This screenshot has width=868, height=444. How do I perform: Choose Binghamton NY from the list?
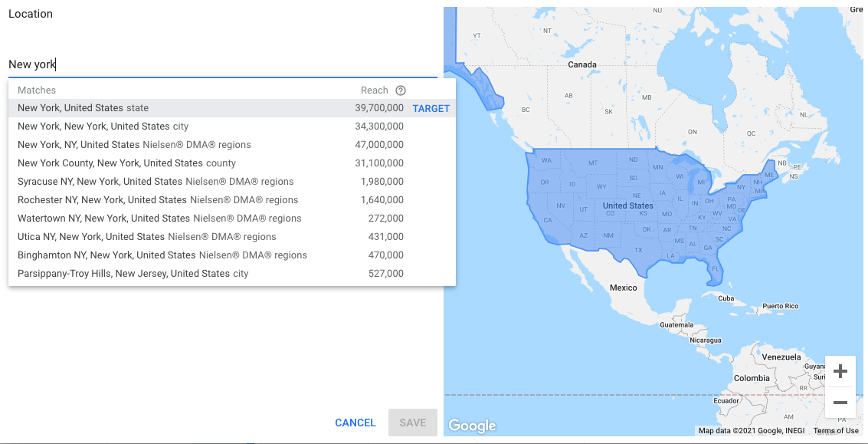tap(162, 255)
